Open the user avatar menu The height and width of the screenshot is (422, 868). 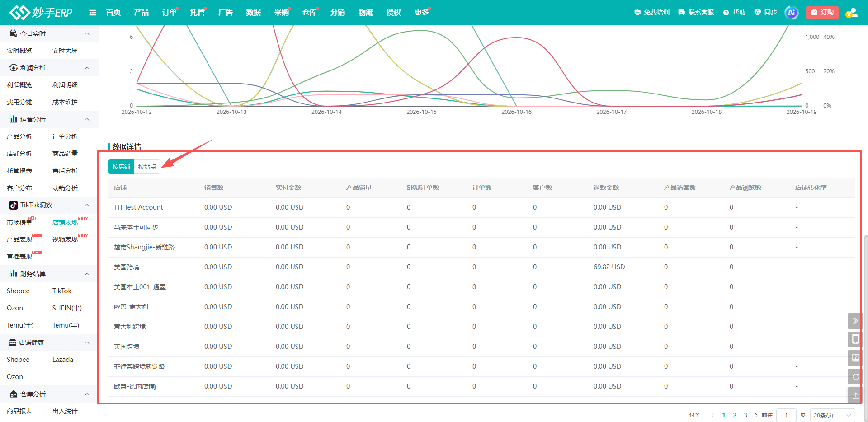tap(852, 13)
